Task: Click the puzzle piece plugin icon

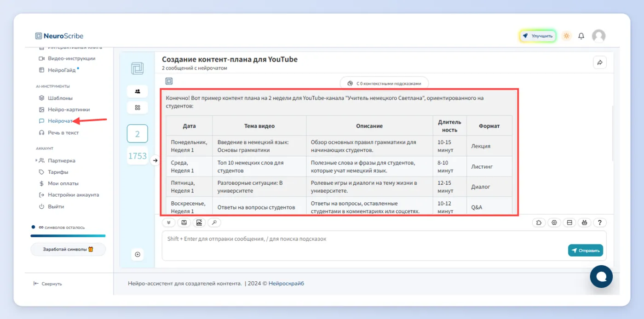Action: pos(539,222)
